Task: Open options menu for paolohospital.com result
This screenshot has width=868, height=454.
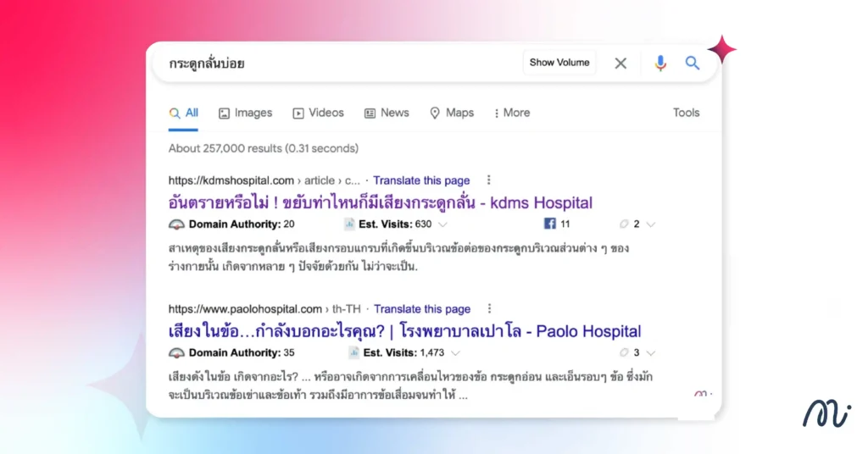Action: (489, 308)
